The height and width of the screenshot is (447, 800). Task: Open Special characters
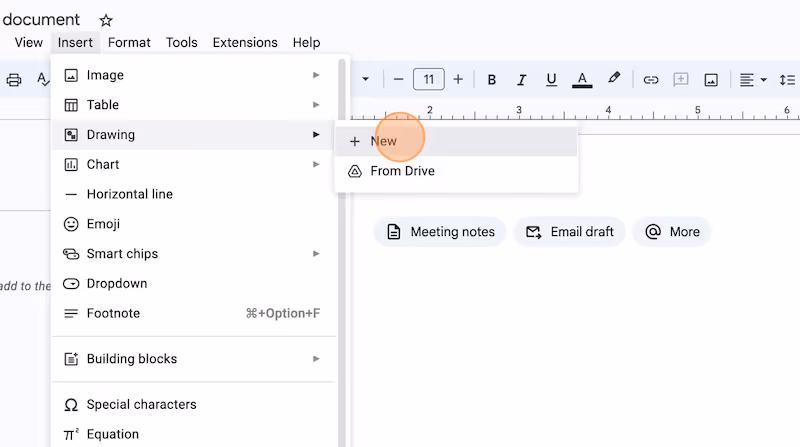click(194, 404)
